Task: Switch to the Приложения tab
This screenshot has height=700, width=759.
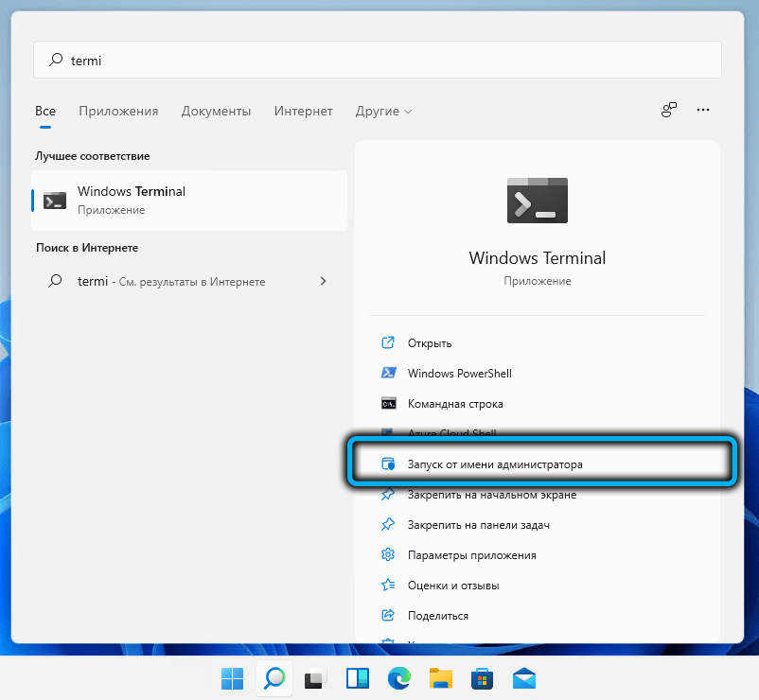Action: pyautogui.click(x=118, y=112)
